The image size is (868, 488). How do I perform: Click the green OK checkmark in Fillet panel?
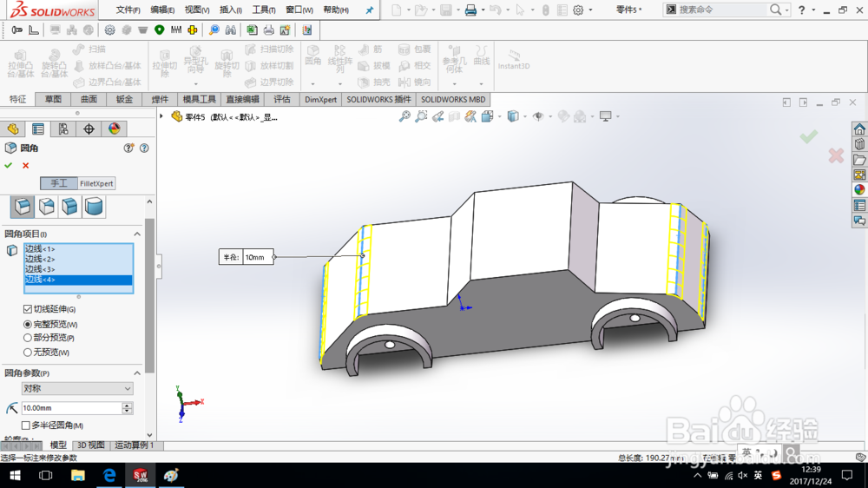point(9,165)
